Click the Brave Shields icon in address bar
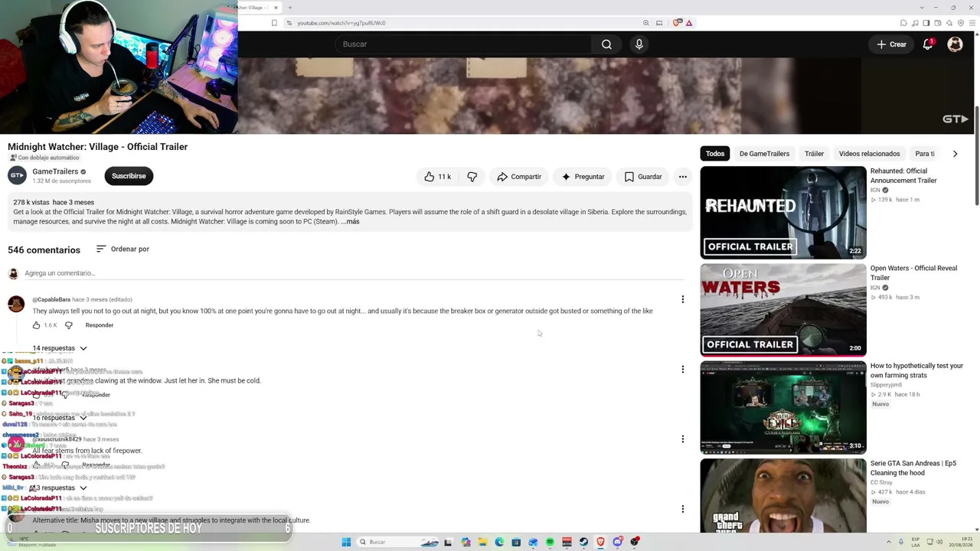Image resolution: width=980 pixels, height=551 pixels. tap(677, 23)
